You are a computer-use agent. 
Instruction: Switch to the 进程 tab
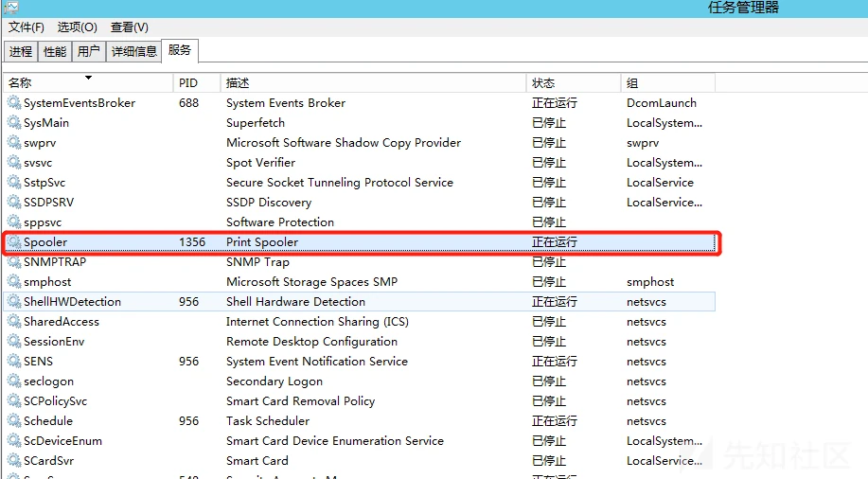coord(21,51)
